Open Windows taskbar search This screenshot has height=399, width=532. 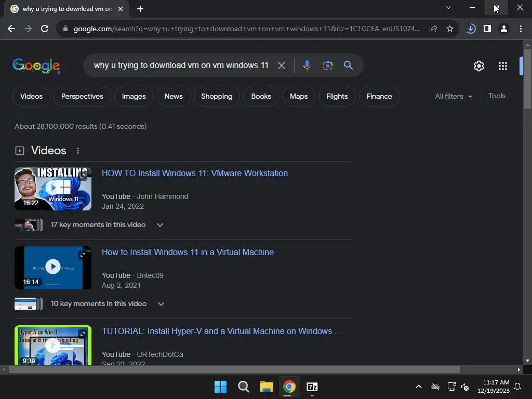[x=243, y=387]
